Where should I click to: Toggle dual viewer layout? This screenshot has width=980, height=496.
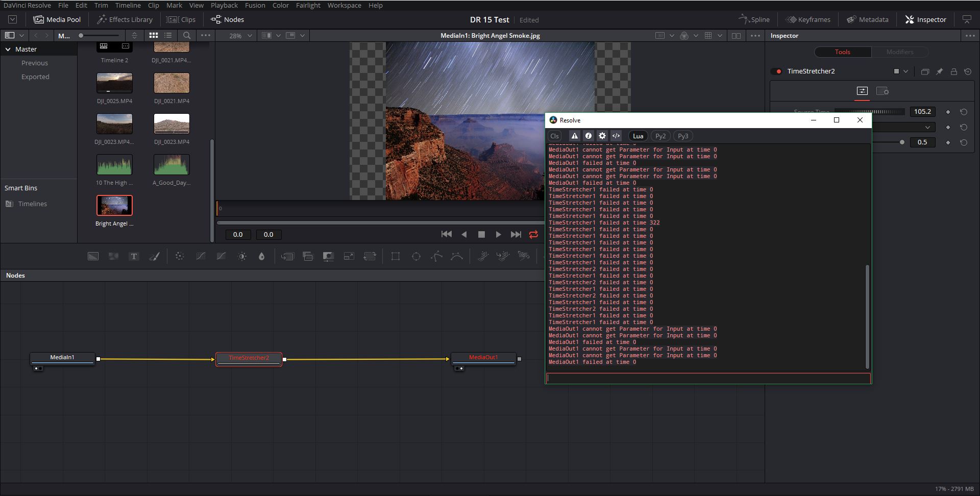(736, 35)
